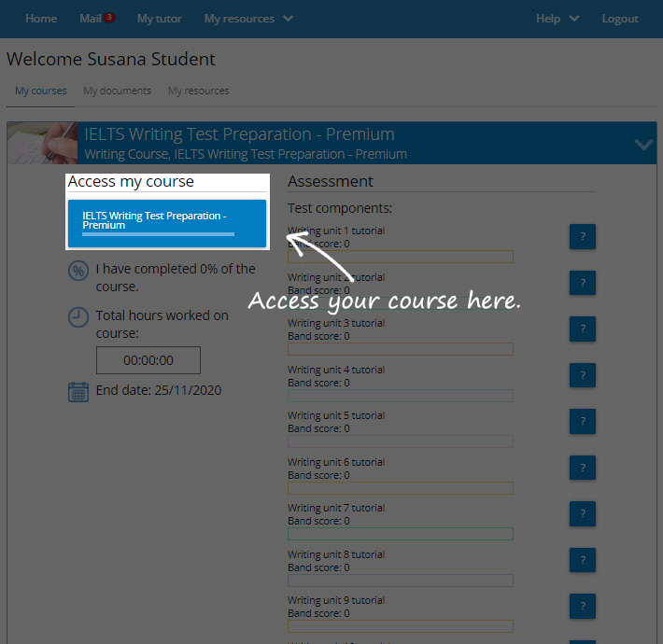Click the total hours 00:00:00 field
The height and width of the screenshot is (644, 663).
pyautogui.click(x=148, y=360)
